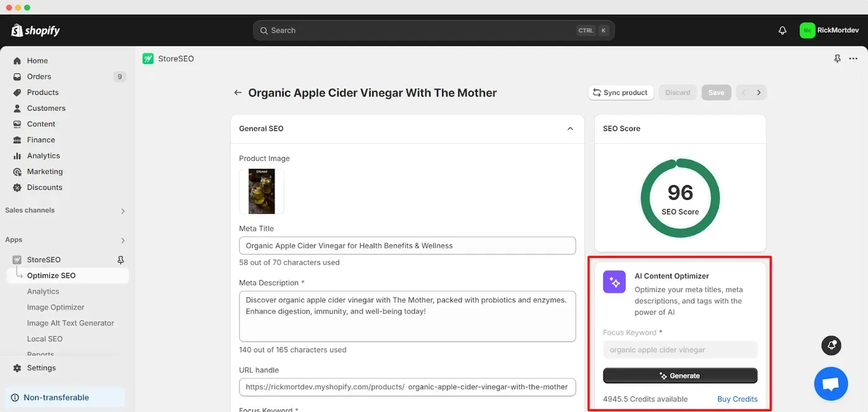Open Image Alt Text Generator item

point(71,323)
